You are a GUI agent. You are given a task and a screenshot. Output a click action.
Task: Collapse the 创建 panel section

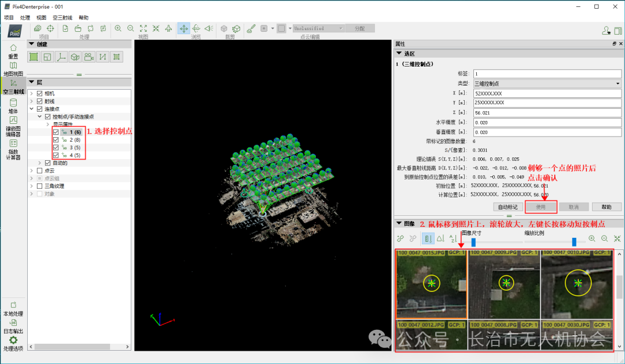pos(31,44)
